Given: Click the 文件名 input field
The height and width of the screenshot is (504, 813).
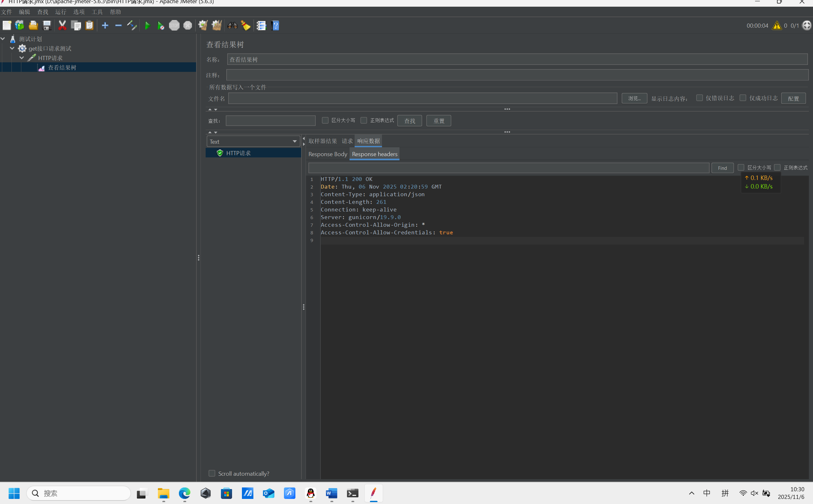Looking at the screenshot, I should 422,98.
